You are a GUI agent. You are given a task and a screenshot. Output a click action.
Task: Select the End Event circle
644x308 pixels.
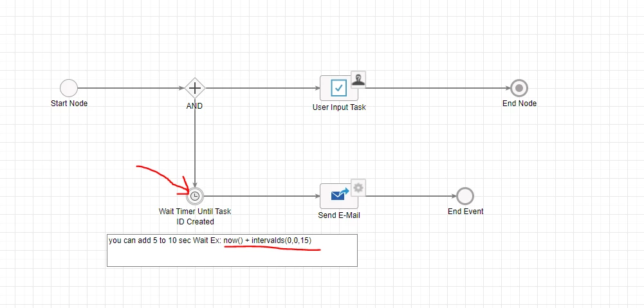tap(465, 196)
